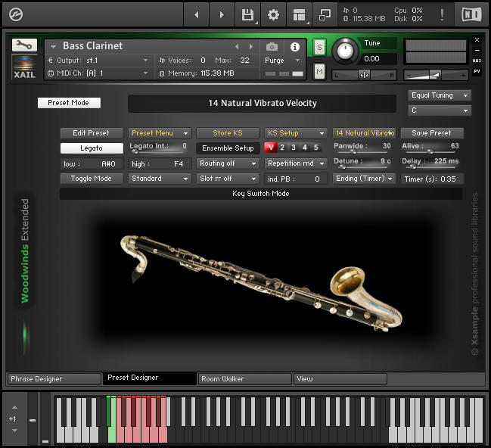Screen dimensions: 491x448
Task: Click the Store KS button
Action: (x=228, y=133)
